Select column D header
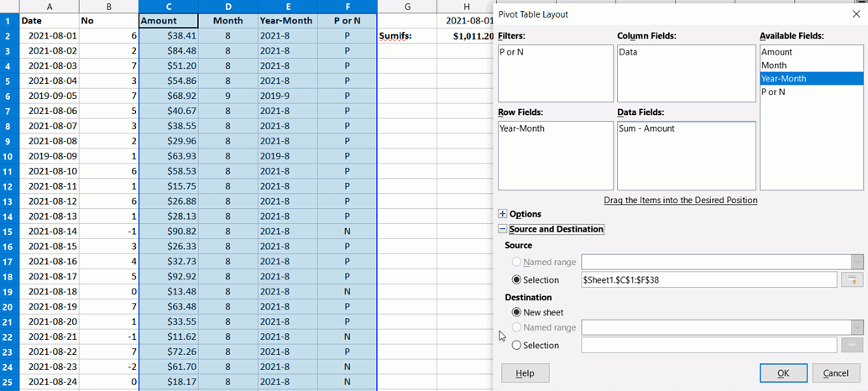The image size is (868, 391). click(x=228, y=7)
